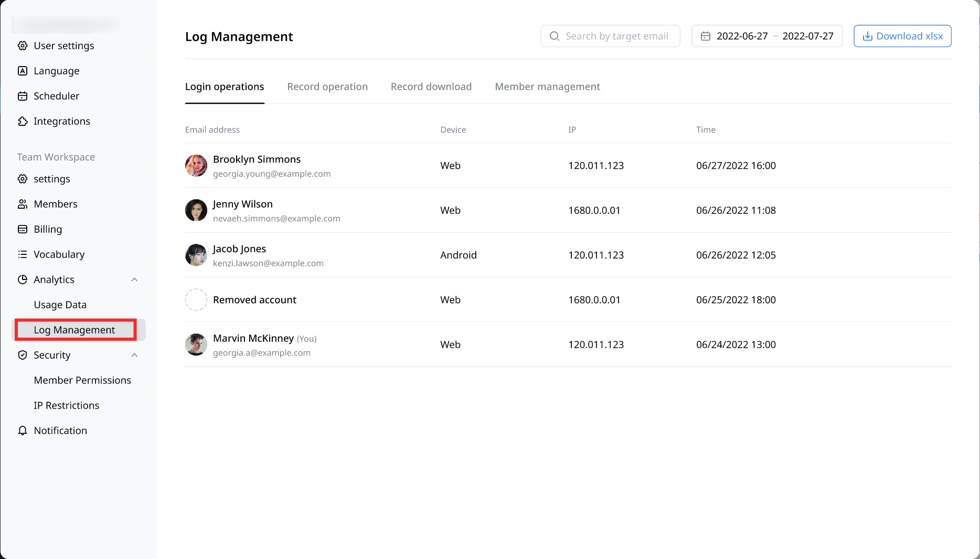The width and height of the screenshot is (980, 559).
Task: Collapse the Security section chevron
Action: pos(134,355)
